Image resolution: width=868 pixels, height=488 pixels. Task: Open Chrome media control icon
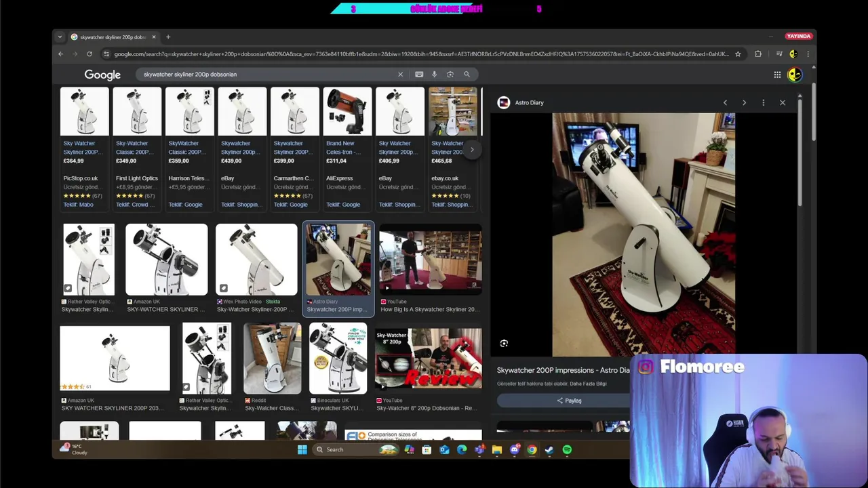(x=779, y=54)
